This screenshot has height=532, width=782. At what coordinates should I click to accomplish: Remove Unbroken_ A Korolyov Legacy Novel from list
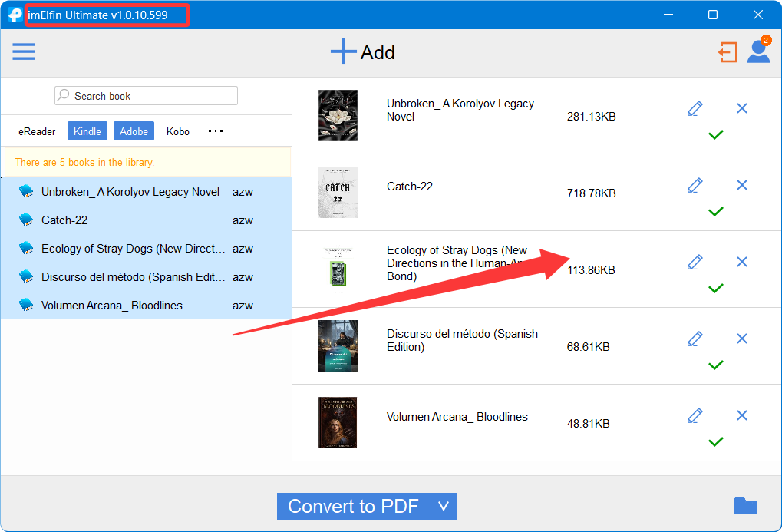coord(741,108)
